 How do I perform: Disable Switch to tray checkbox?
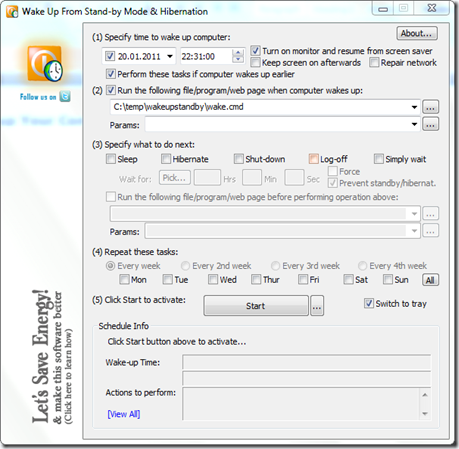[368, 303]
